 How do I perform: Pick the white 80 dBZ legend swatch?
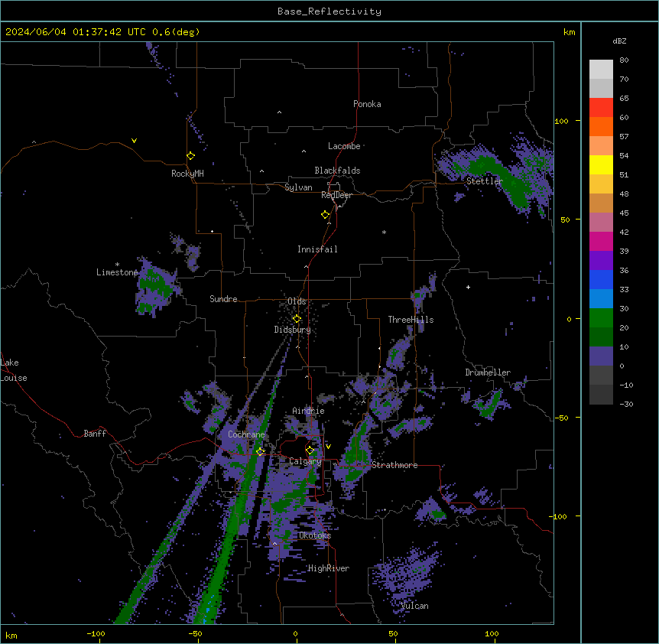601,70
